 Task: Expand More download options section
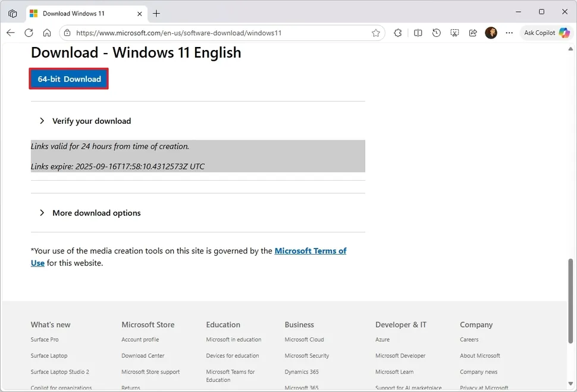tap(96, 213)
